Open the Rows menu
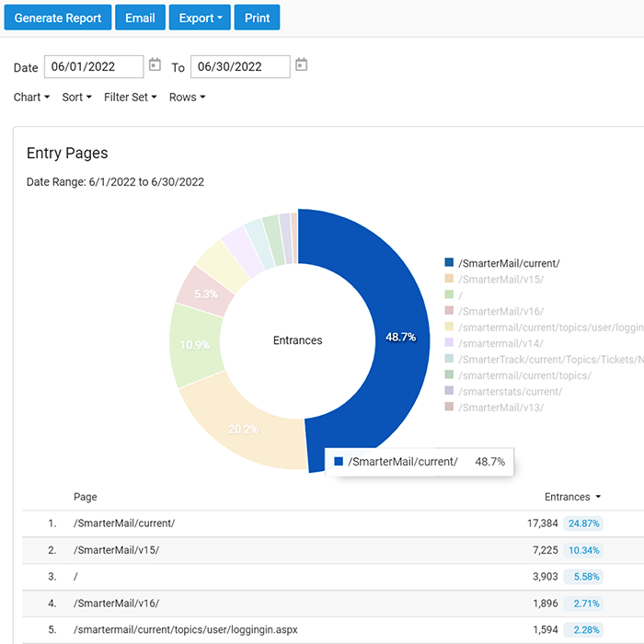This screenshot has width=644, height=644. tap(188, 98)
